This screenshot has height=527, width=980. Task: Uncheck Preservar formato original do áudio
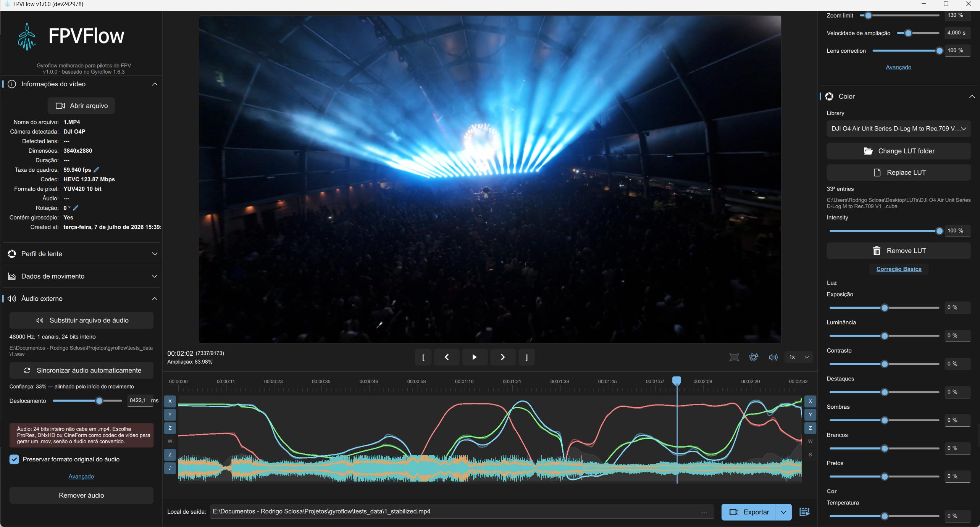[14, 459]
